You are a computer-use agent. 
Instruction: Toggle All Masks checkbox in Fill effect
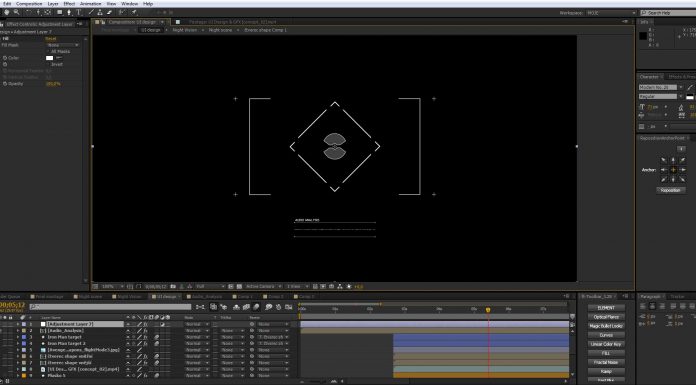point(47,52)
